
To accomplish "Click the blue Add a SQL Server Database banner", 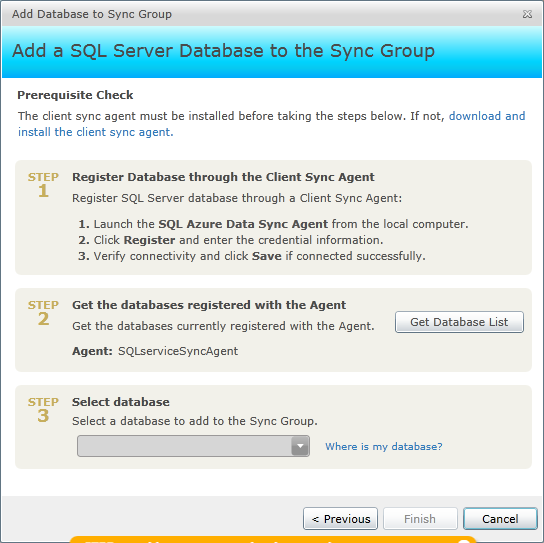I will click(272, 51).
